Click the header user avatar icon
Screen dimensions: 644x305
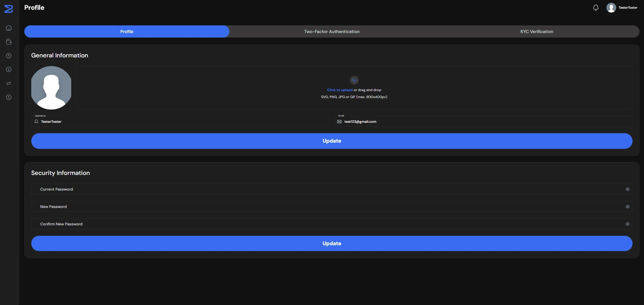click(611, 8)
